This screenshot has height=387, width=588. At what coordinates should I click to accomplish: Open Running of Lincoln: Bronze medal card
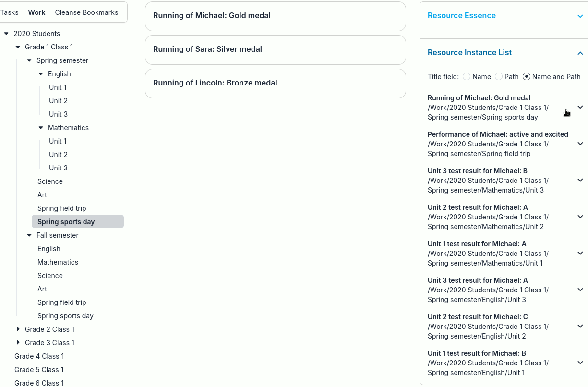tap(275, 83)
